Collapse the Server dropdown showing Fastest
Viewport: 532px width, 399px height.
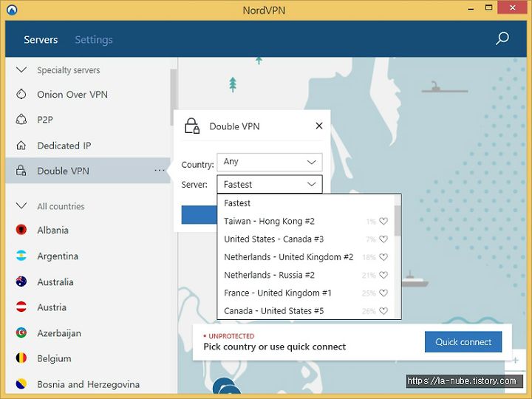click(x=270, y=184)
